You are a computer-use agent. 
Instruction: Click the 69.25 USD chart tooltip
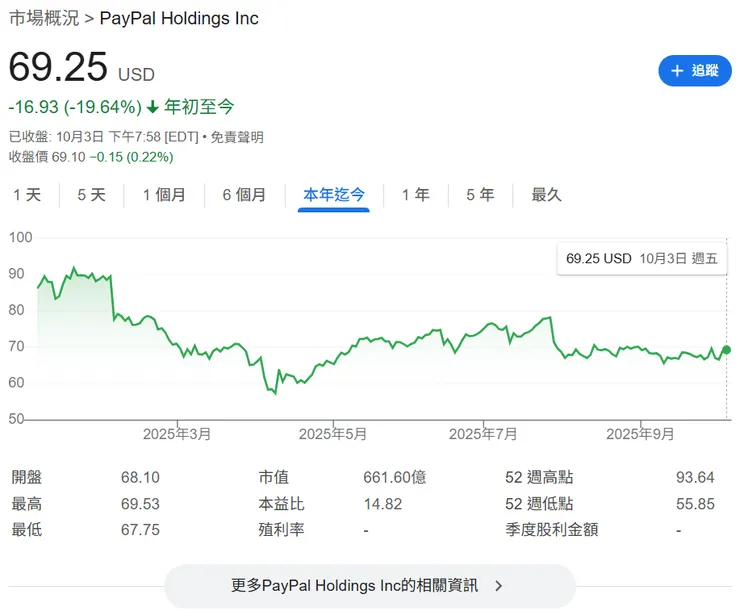[642, 259]
